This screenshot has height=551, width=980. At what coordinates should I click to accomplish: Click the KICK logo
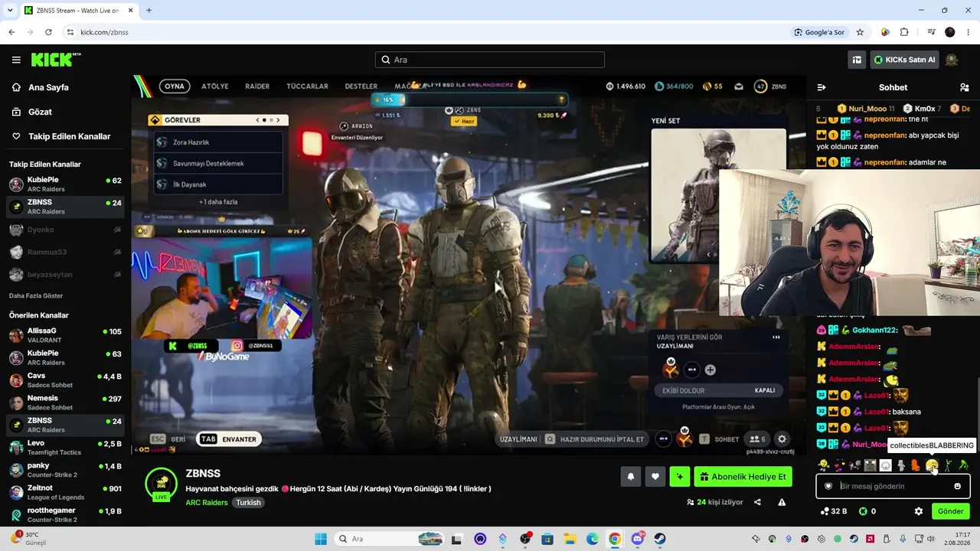56,60
